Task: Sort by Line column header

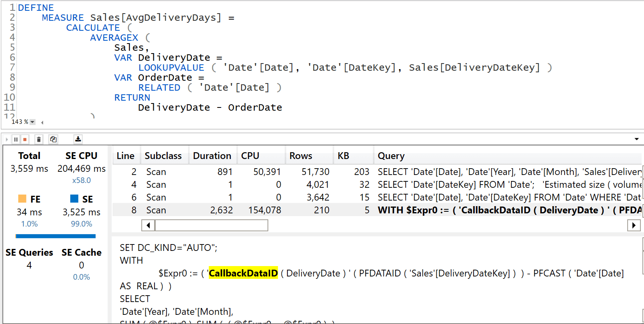Action: 126,156
